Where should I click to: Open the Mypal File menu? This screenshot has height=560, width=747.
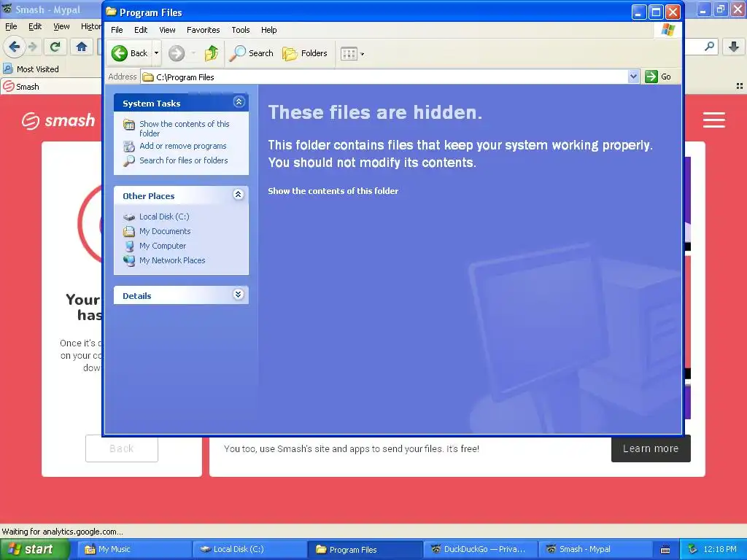point(11,27)
